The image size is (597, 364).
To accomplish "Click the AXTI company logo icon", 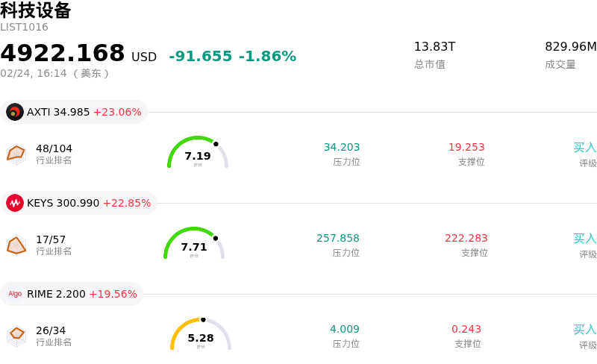I will tap(15, 112).
